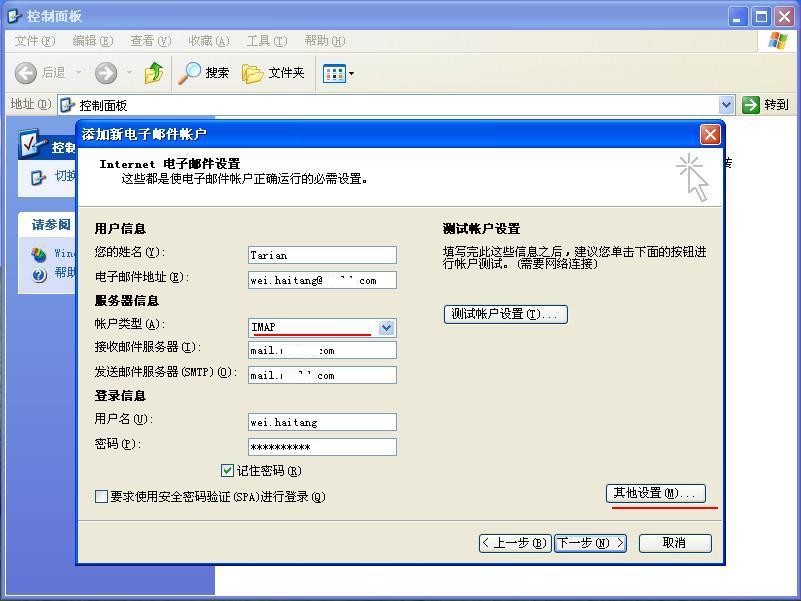Toggle the Remember password (记住密码) checkbox
The height and width of the screenshot is (601, 801).
(x=227, y=470)
